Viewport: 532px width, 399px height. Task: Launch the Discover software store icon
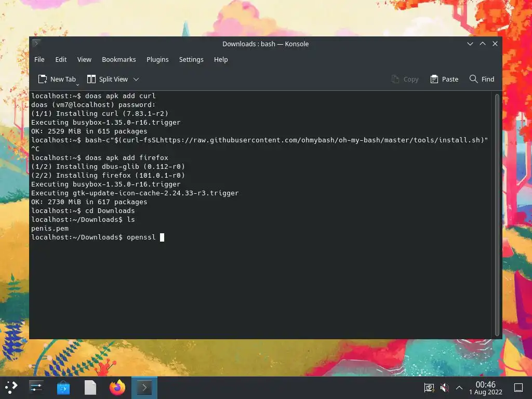63,388
